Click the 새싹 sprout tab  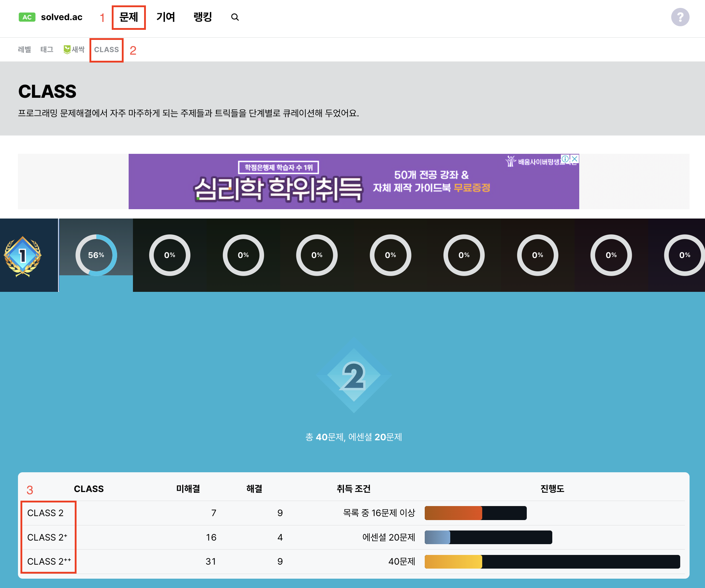click(x=74, y=50)
